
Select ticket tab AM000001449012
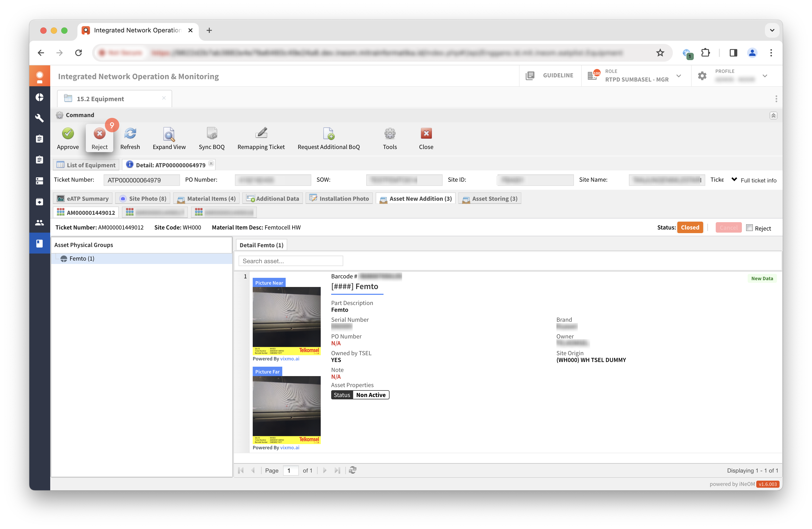pos(86,212)
